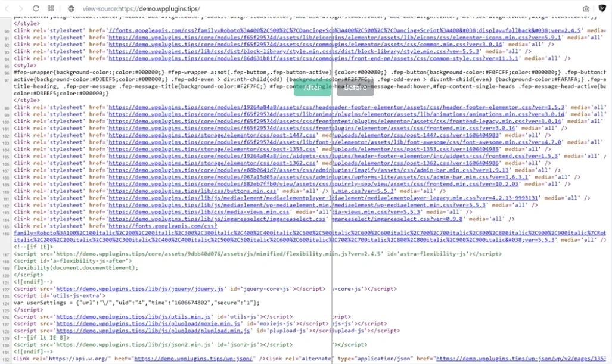Image resolution: width=612 pixels, height=364 pixels.
Task: Open the fonts.googleapis.com/css? link on line 115
Action: pos(163,226)
